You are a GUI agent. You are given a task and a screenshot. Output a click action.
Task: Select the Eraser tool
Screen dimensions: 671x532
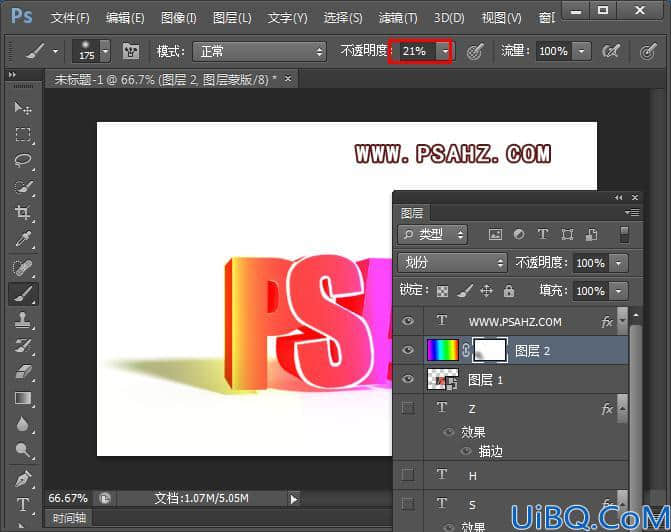tap(23, 372)
